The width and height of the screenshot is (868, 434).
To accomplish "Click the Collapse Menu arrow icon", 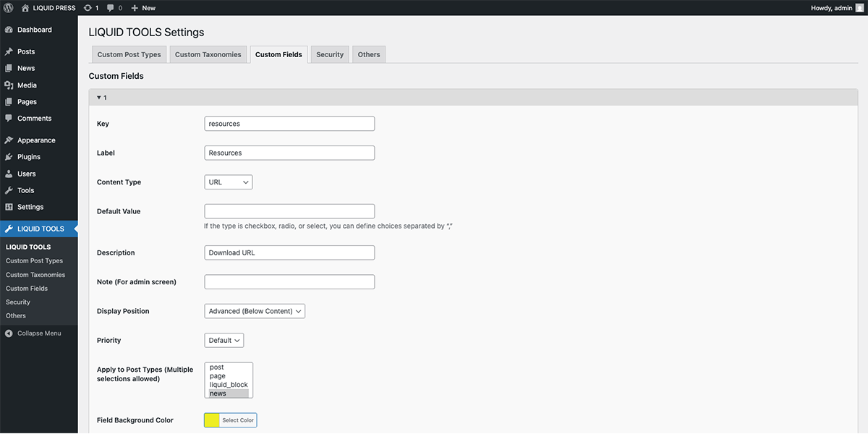I will [x=9, y=333].
